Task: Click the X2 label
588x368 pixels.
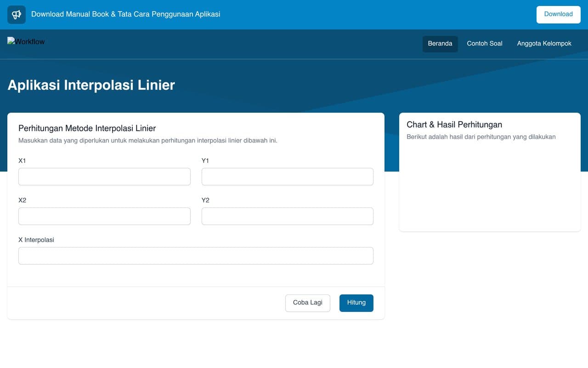Action: (x=23, y=200)
